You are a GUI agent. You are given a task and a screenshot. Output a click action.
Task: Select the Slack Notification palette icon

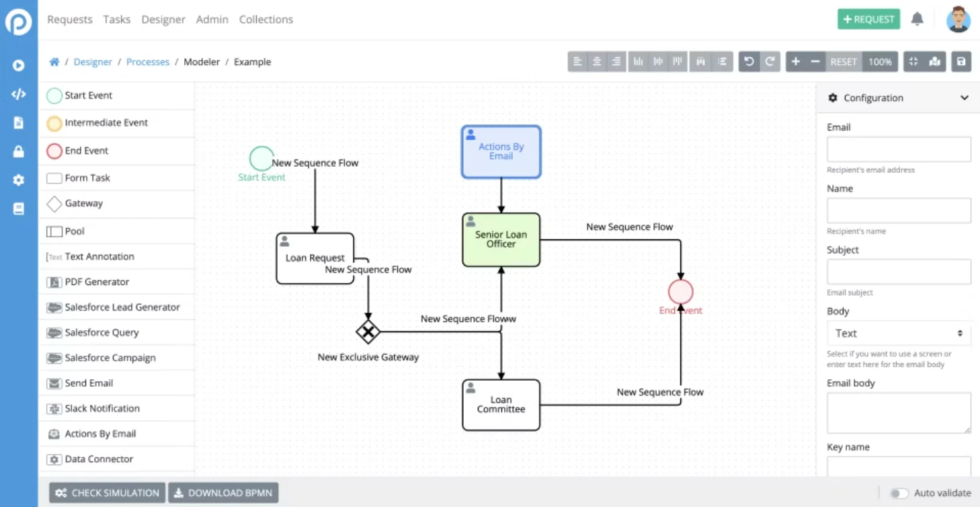(56, 408)
